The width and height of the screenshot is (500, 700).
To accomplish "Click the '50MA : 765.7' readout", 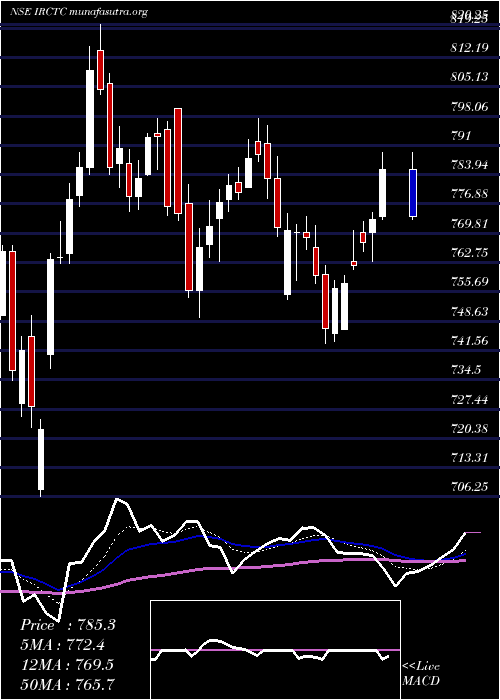I will (67, 684).
